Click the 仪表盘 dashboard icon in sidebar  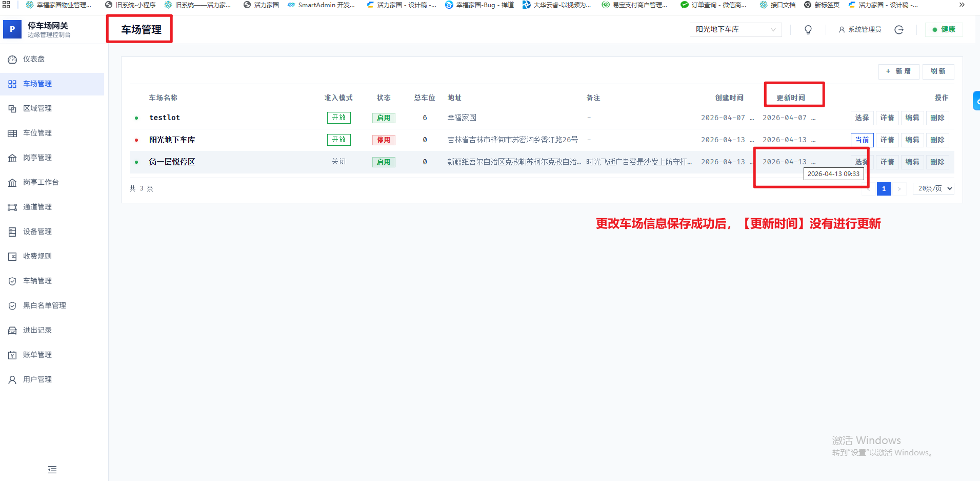coord(12,60)
